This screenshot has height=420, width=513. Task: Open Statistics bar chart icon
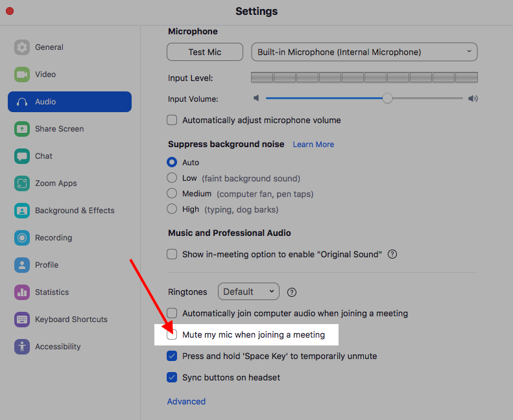coord(22,292)
